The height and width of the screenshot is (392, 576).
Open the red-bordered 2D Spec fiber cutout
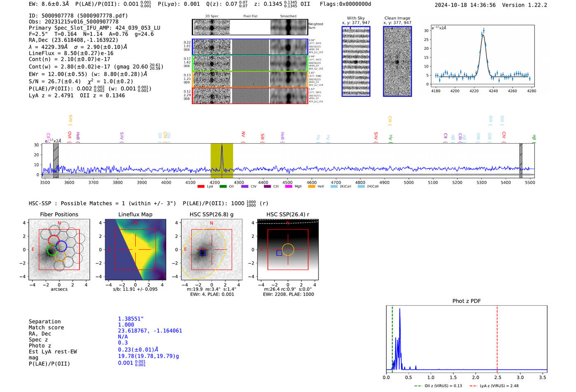click(x=211, y=96)
